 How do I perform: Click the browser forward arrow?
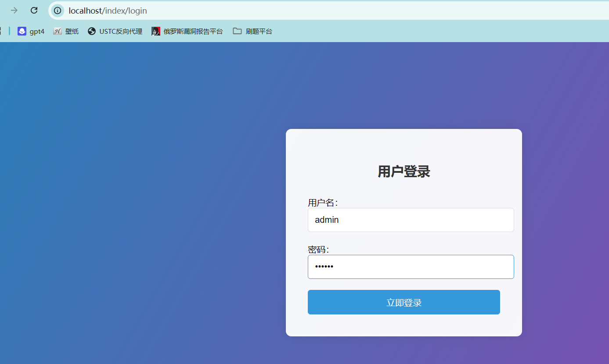[x=14, y=11]
